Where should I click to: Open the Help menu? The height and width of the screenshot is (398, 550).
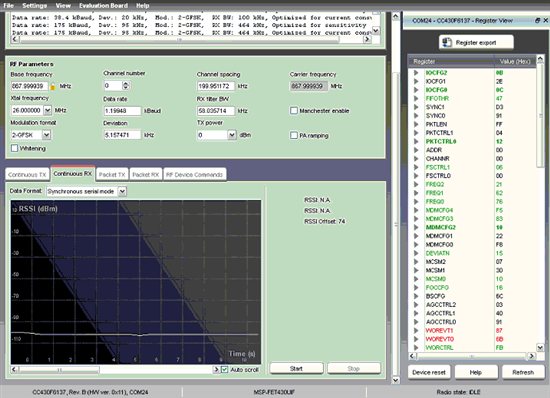pos(142,6)
